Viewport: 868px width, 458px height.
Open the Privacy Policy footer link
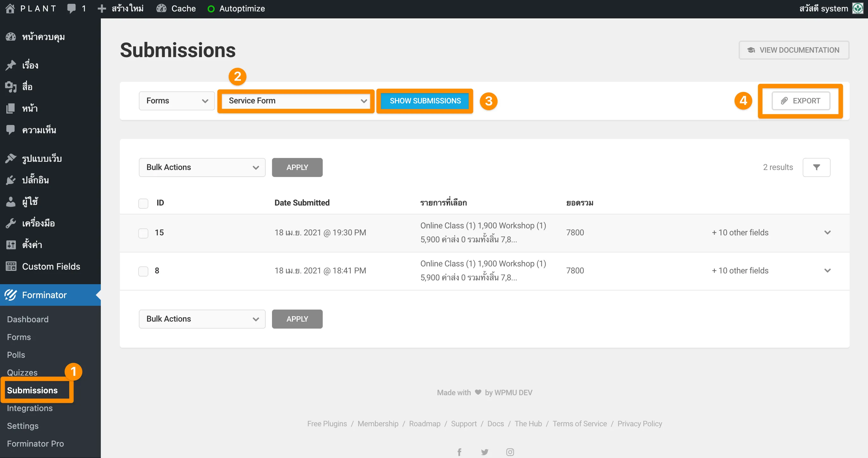(x=639, y=424)
